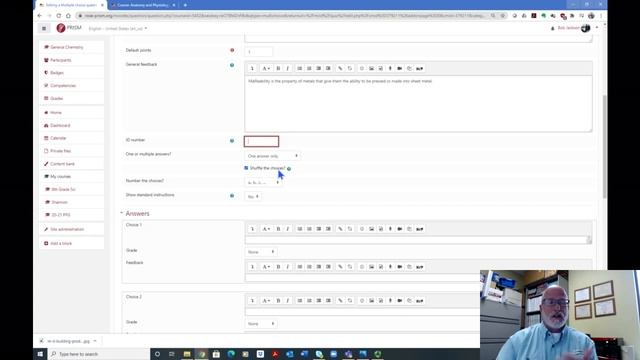Click the ID number input field
640x360 pixels.
point(261,141)
